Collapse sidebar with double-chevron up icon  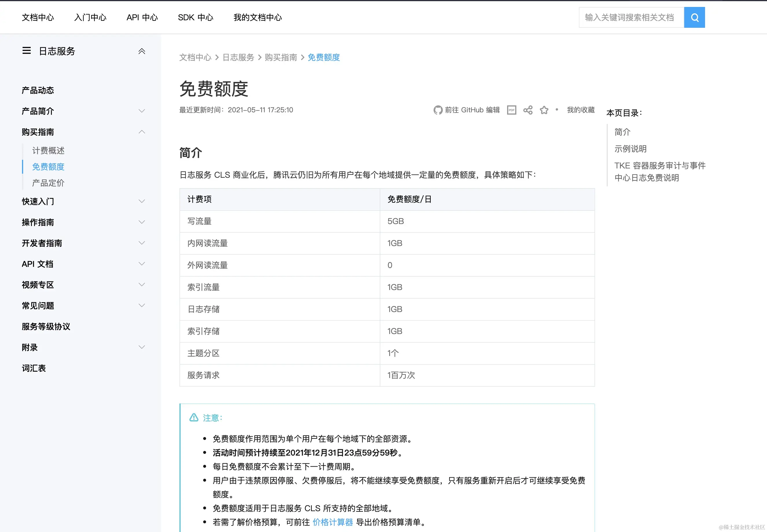(142, 51)
